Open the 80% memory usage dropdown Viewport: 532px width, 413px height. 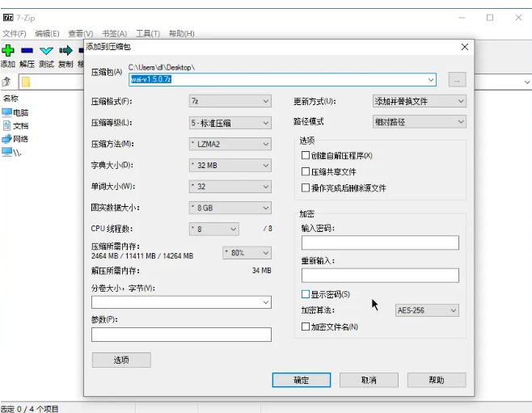click(x=247, y=253)
